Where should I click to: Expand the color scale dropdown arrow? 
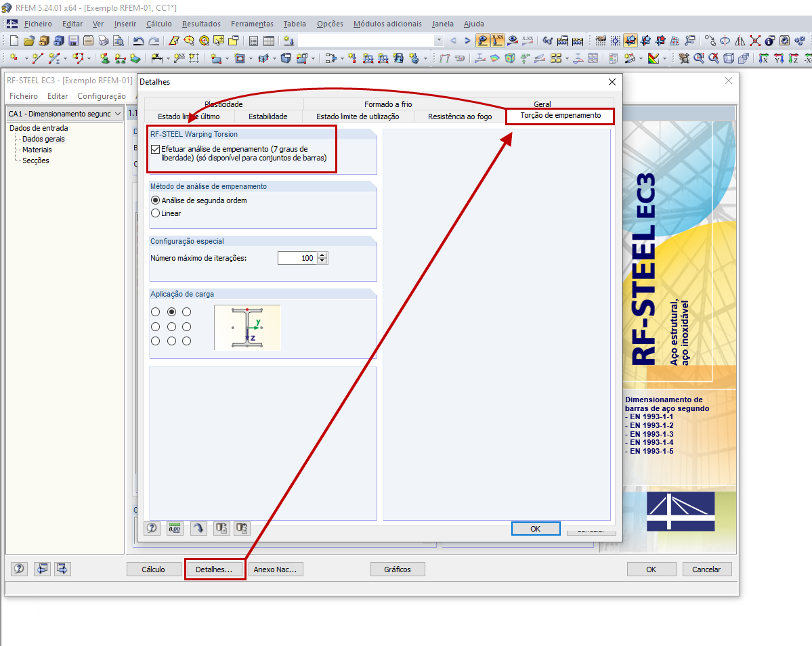pyautogui.click(x=664, y=58)
